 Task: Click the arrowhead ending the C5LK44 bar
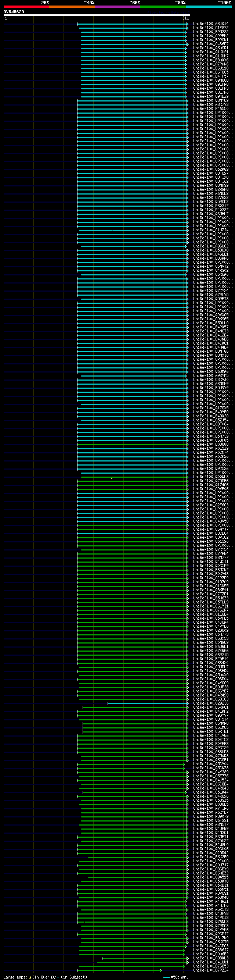[x=186, y=792]
